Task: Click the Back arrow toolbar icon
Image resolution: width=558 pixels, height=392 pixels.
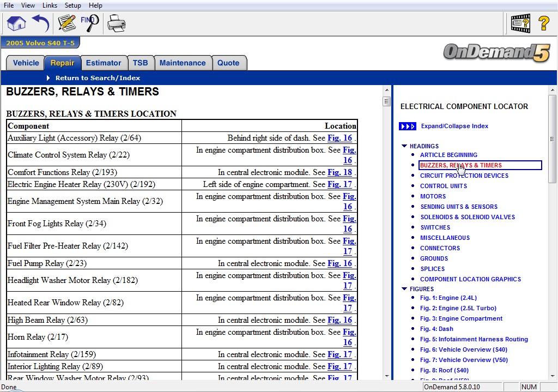Action: pyautogui.click(x=40, y=23)
